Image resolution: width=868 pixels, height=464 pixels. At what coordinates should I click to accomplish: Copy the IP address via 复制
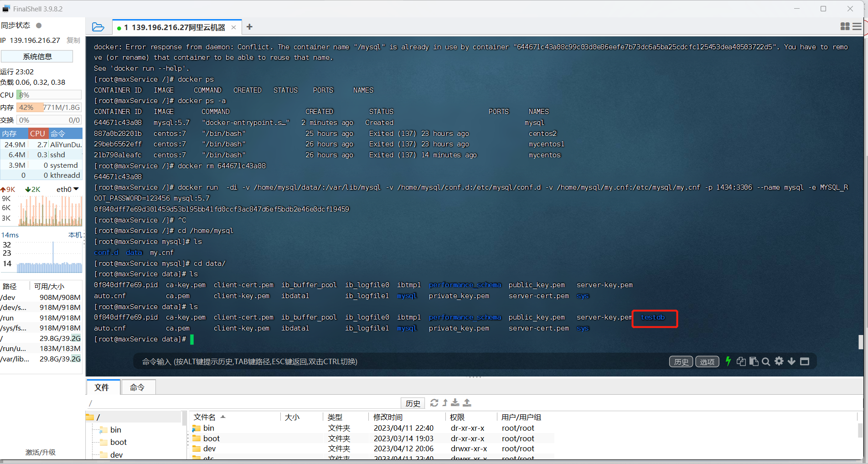pos(73,40)
